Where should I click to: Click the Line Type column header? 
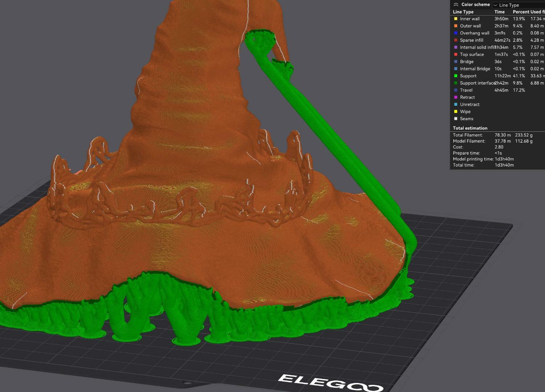(463, 12)
